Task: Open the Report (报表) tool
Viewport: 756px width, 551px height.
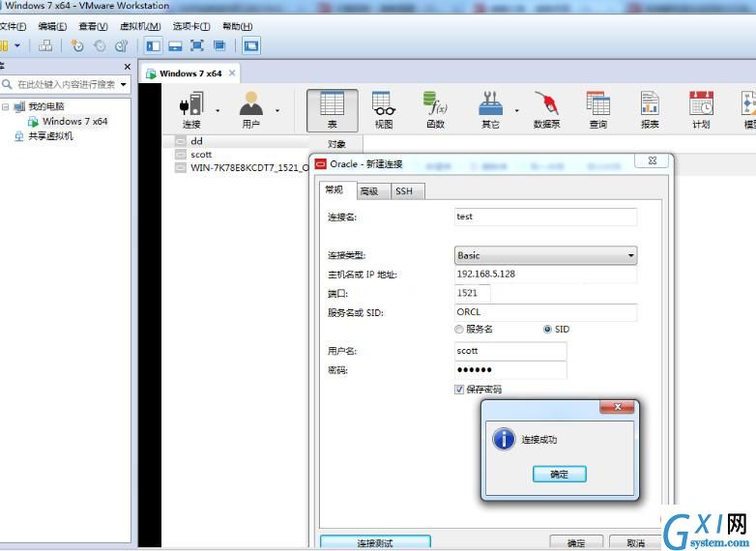Action: coord(650,110)
